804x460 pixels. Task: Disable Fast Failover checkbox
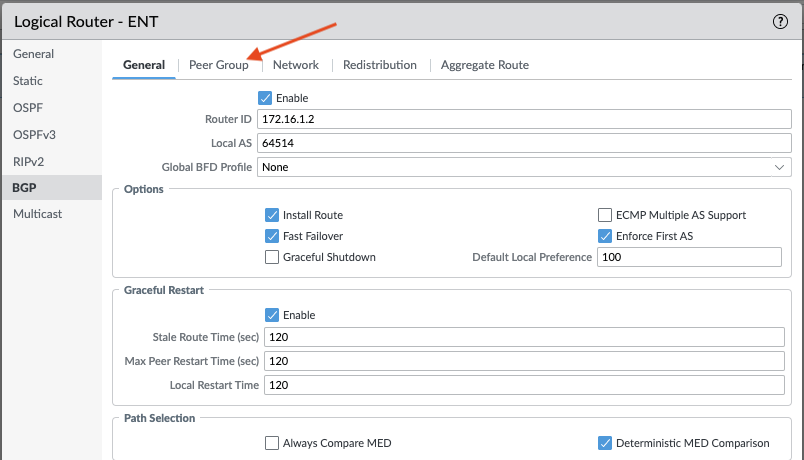[x=272, y=236]
